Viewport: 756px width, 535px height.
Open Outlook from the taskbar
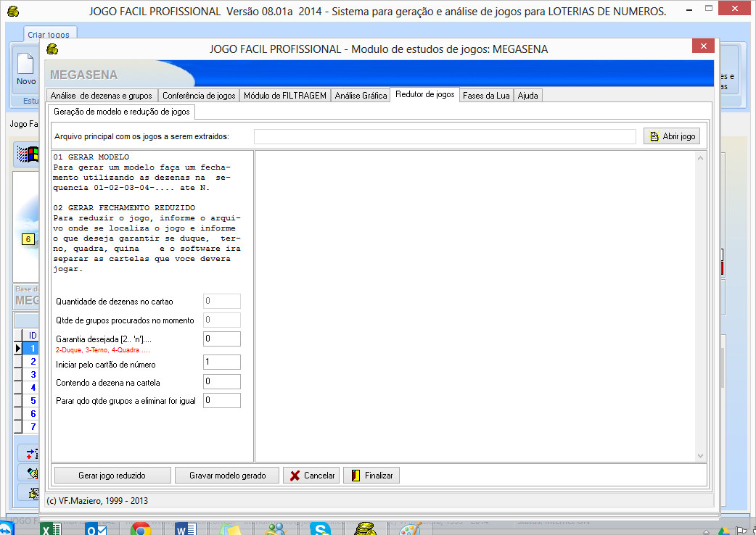click(x=95, y=528)
